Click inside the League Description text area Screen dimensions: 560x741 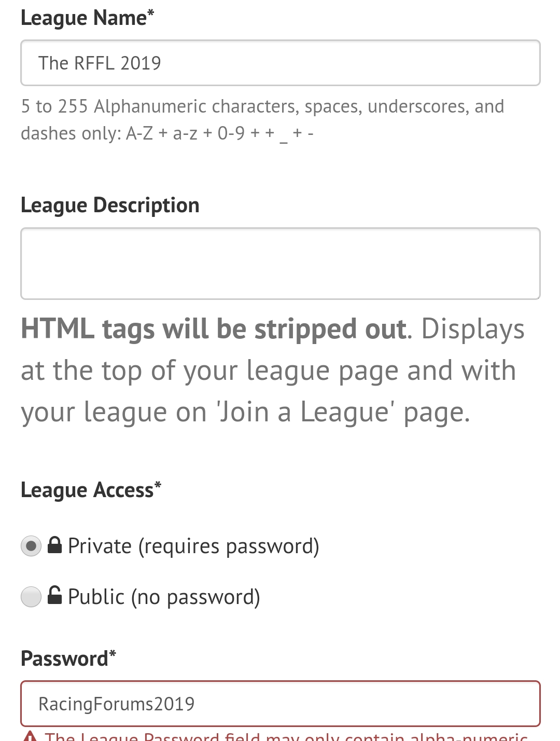click(280, 263)
